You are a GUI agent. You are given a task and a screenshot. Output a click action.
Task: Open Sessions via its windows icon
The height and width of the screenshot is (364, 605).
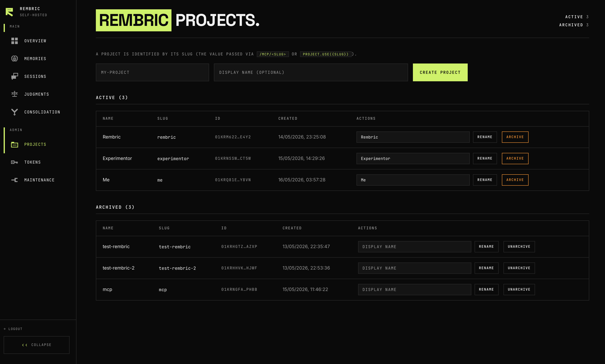[15, 76]
